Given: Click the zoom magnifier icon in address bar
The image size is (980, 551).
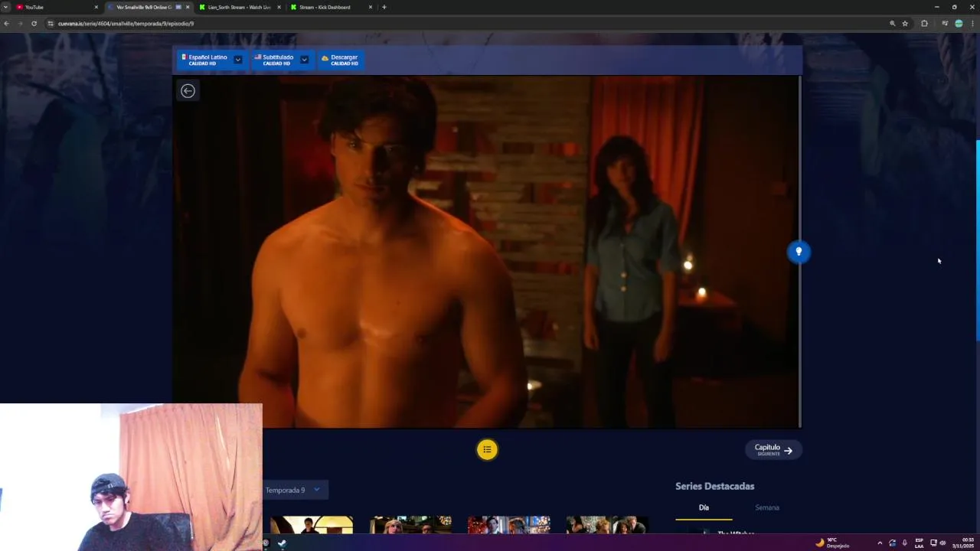Looking at the screenshot, I should [x=892, y=24].
